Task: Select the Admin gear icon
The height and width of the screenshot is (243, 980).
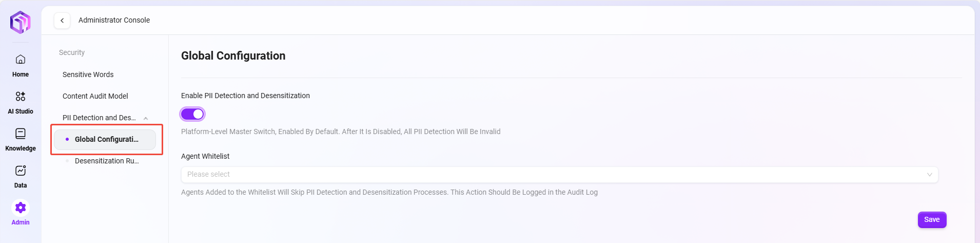Action: pyautogui.click(x=21, y=208)
